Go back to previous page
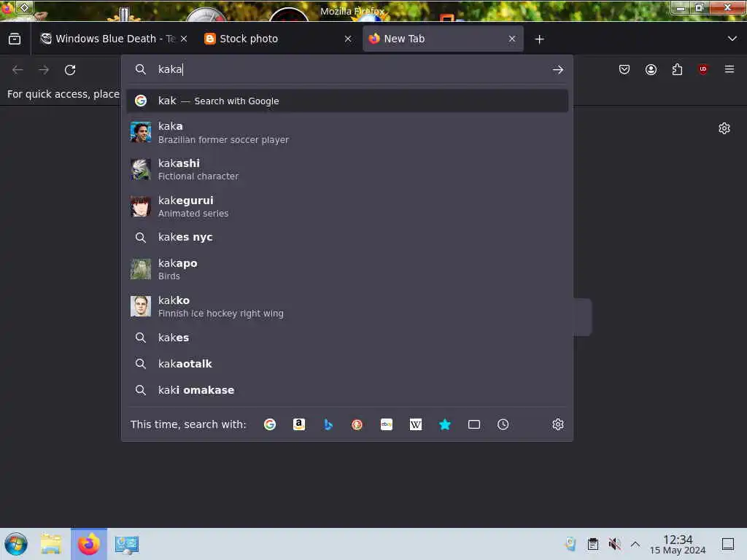Viewport: 747px width, 560px height. 18,70
